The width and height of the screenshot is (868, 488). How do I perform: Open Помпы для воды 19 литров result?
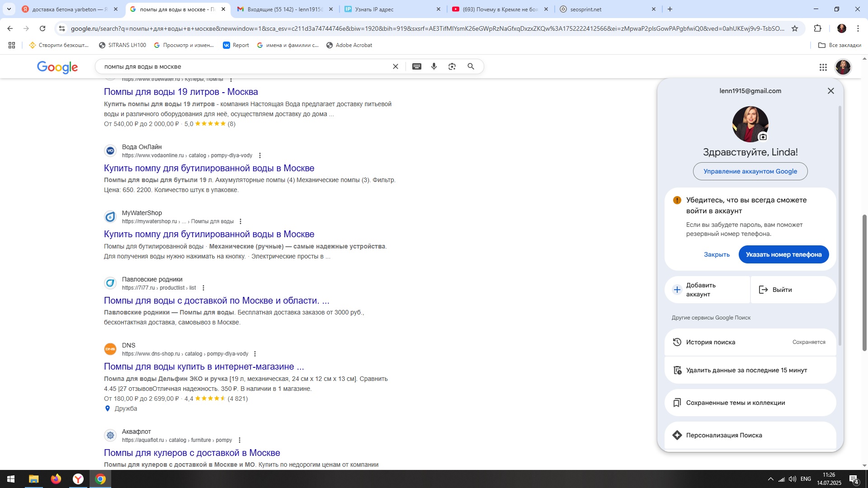181,92
